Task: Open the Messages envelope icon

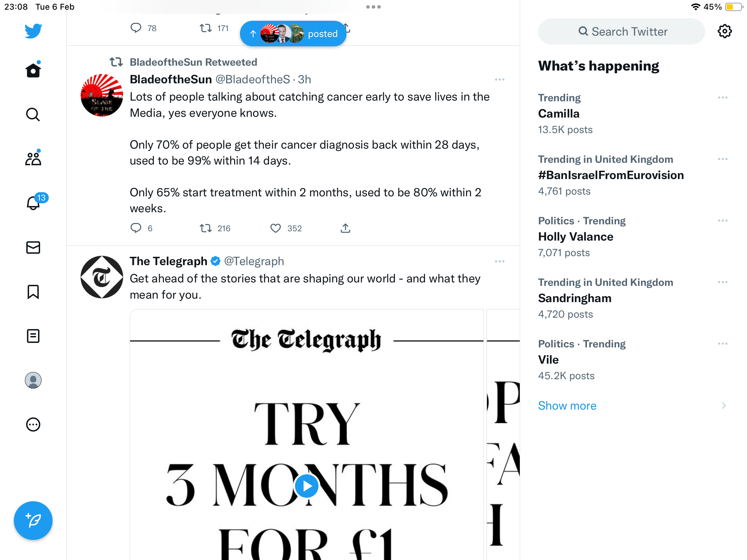Action: [x=33, y=248]
